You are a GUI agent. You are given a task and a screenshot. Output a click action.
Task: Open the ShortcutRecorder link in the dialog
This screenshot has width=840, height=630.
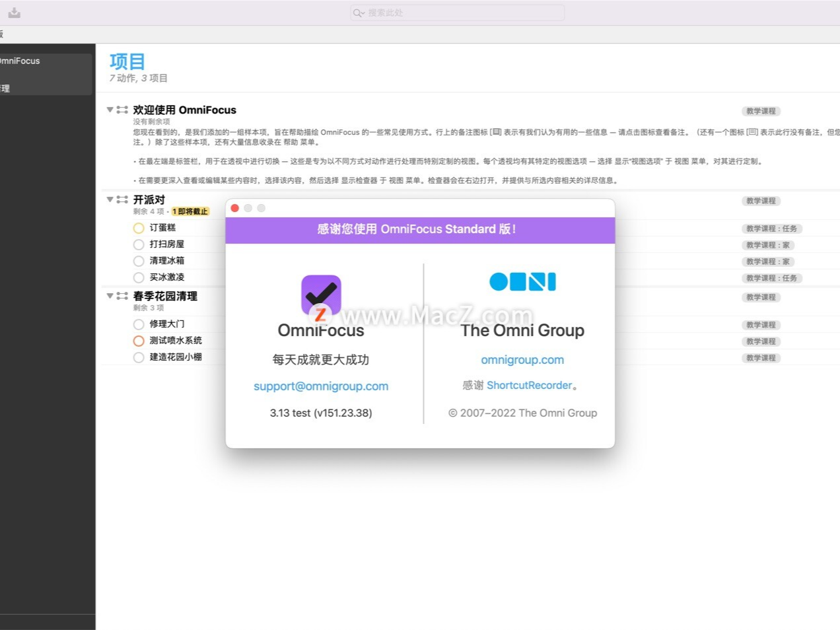[530, 385]
